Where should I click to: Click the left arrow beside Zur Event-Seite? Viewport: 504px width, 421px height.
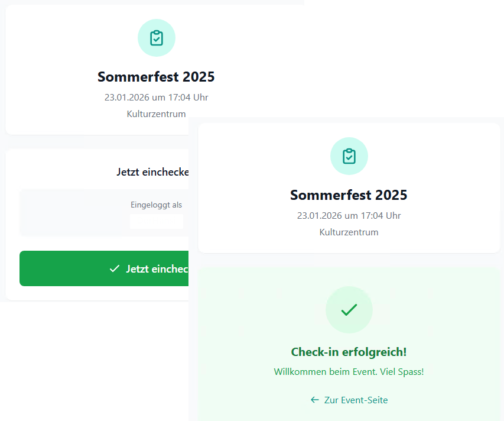click(x=315, y=400)
